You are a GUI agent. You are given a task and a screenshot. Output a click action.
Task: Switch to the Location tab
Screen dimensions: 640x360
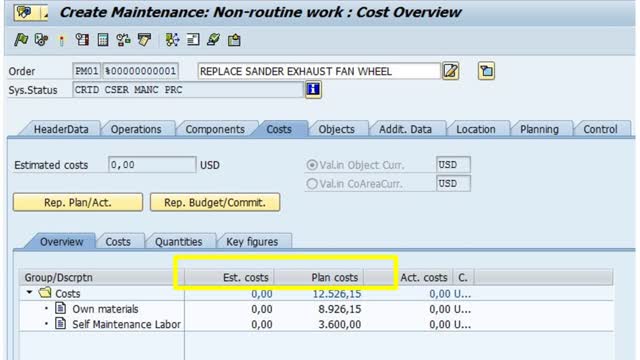point(476,129)
